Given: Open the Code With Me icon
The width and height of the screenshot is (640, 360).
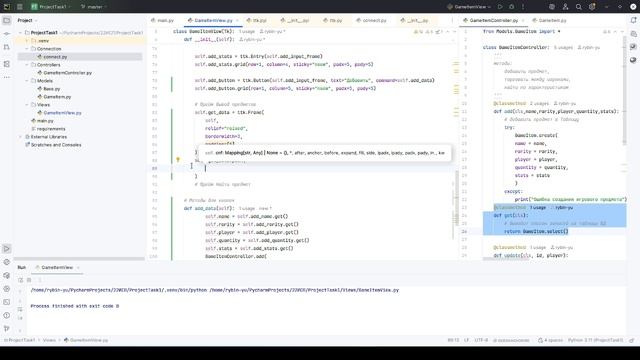Looking at the screenshot, I should point(565,7).
